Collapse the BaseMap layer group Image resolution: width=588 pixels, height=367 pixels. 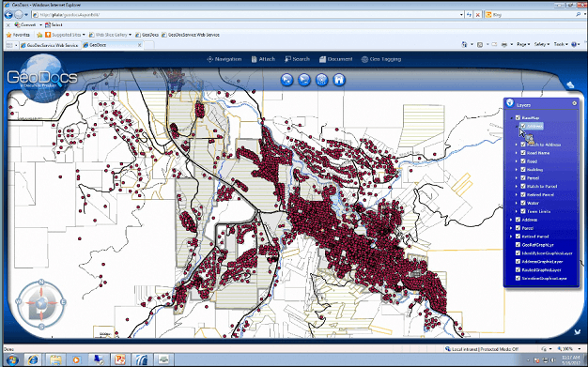coord(511,118)
